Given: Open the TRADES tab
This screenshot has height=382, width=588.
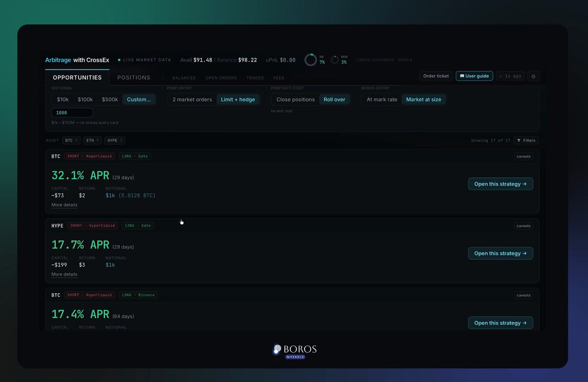Looking at the screenshot, I should point(255,78).
